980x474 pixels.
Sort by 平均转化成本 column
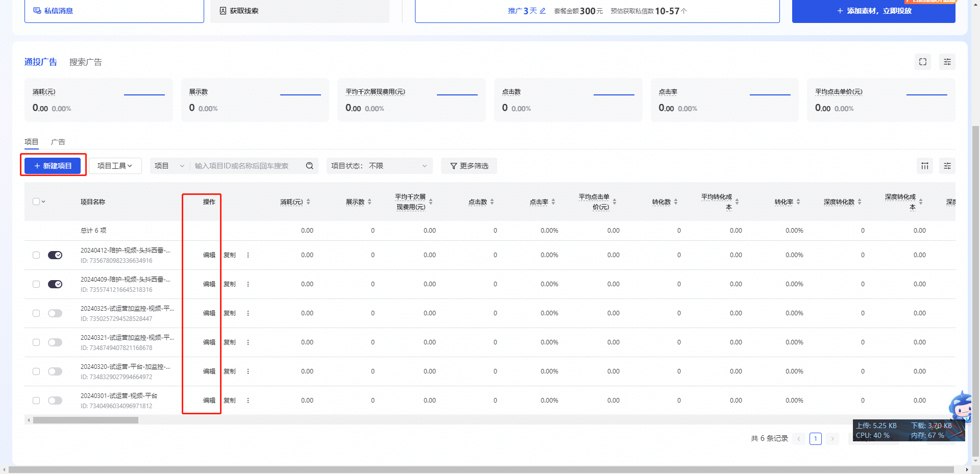[737, 202]
